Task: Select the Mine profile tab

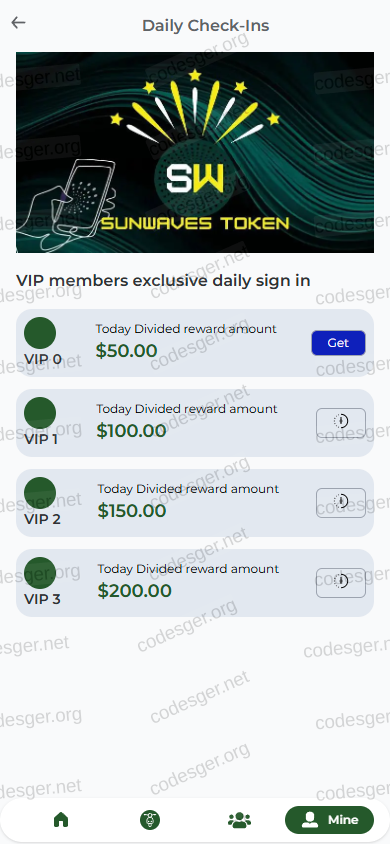Action: pos(329,820)
